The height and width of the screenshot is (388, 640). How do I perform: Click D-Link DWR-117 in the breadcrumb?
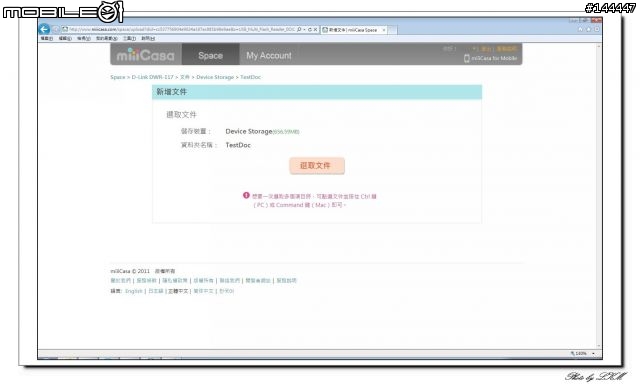[152, 77]
